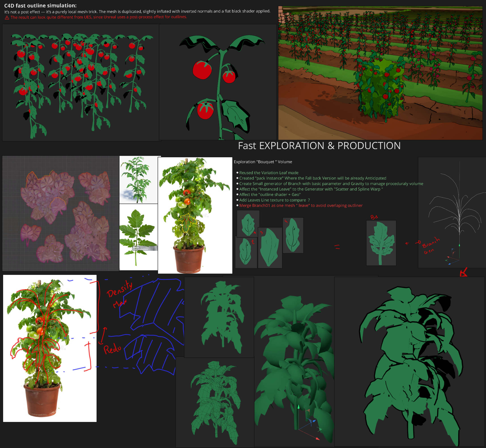Click 'Merge Branch01 as one mesh' red note
Image resolution: width=486 pixels, height=448 pixels.
[301, 205]
